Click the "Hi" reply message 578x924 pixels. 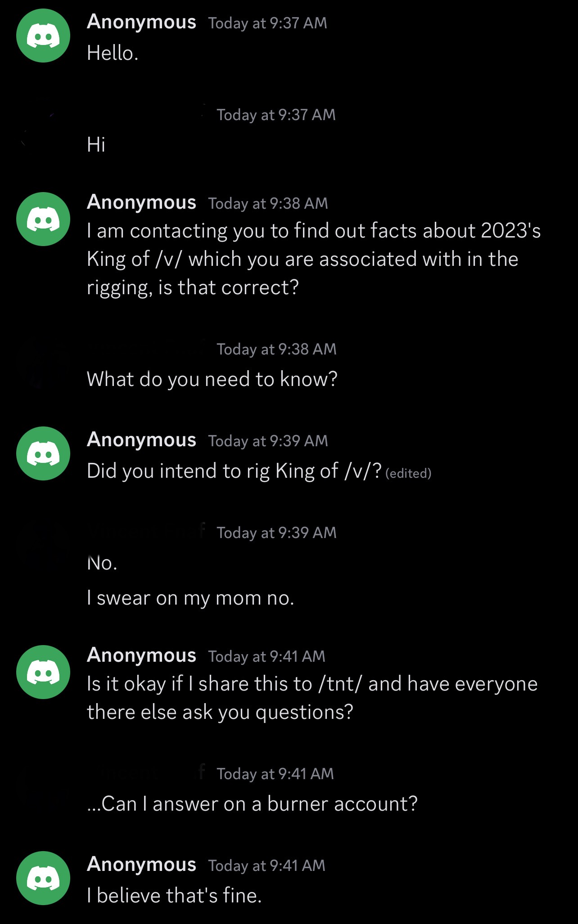pos(96,145)
